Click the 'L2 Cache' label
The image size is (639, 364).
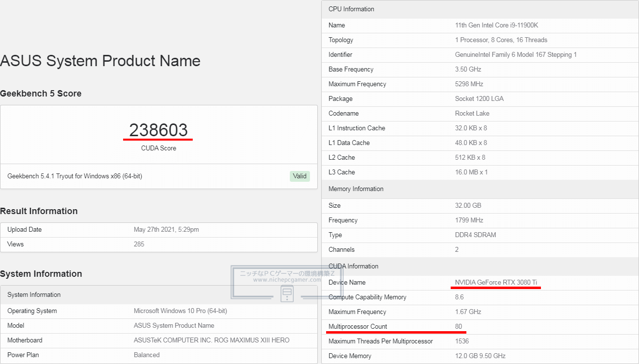[342, 158]
